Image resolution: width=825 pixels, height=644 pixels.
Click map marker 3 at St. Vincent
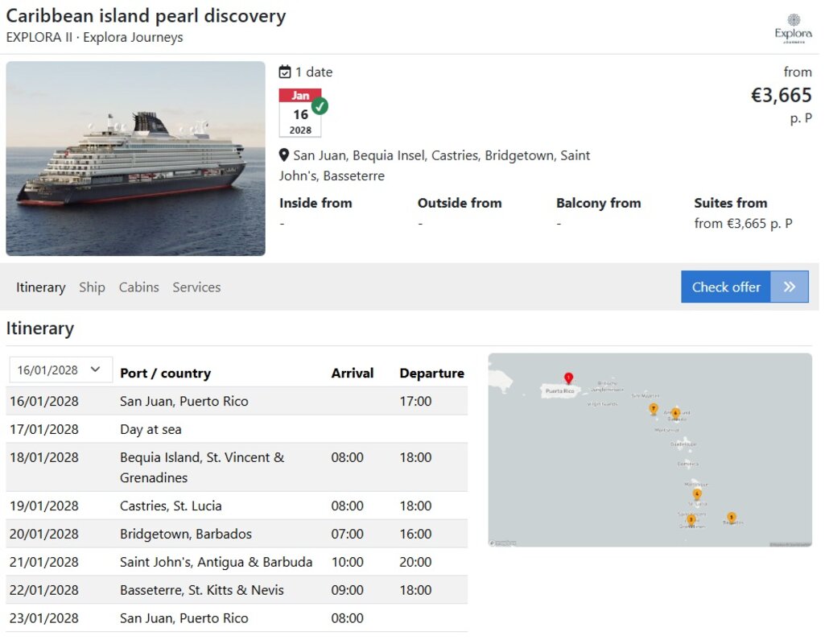(691, 520)
